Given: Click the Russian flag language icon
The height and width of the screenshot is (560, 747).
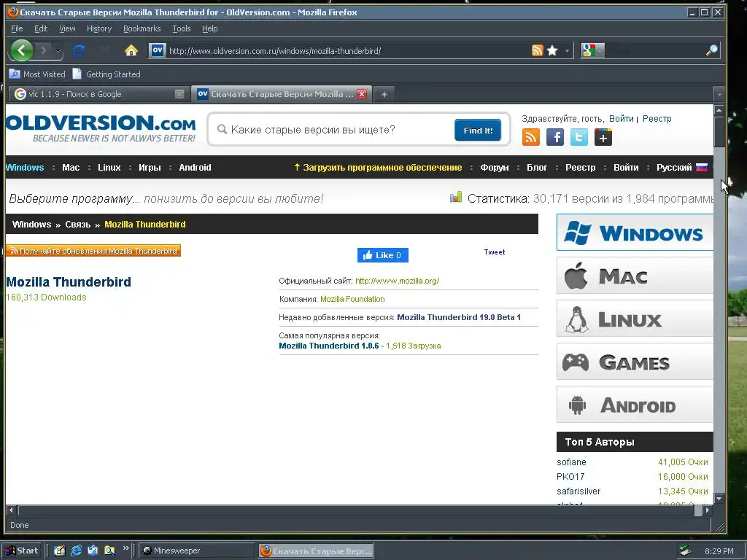Looking at the screenshot, I should tap(702, 168).
